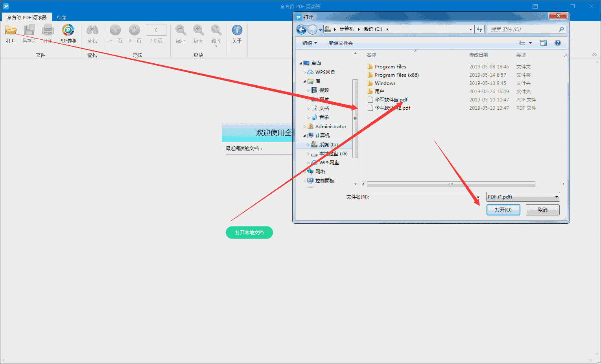
Task: Click 取消 to cancel the dialog
Action: (x=543, y=210)
